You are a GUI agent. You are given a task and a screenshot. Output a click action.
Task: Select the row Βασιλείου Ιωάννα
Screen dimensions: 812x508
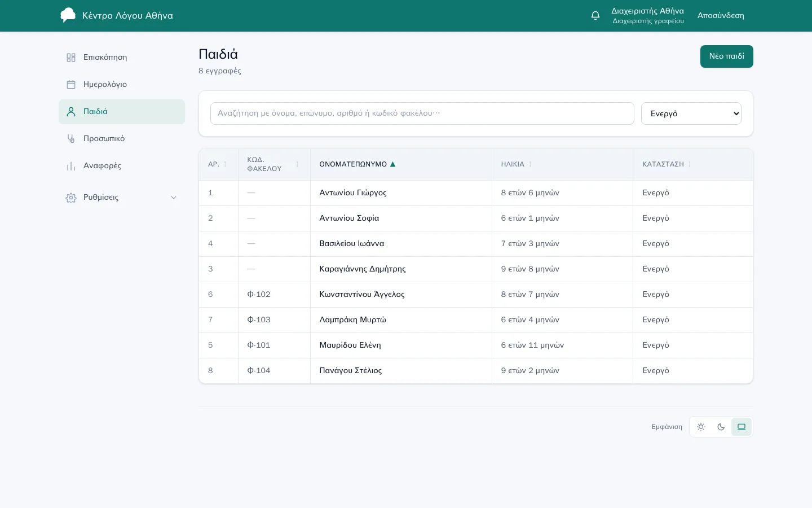pyautogui.click(x=476, y=244)
